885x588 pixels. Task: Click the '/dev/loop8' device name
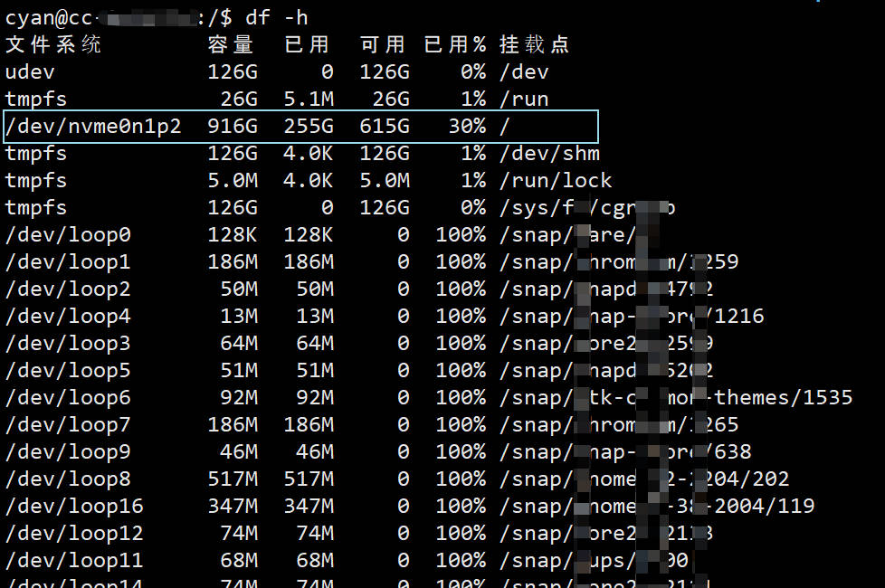pyautogui.click(x=68, y=479)
